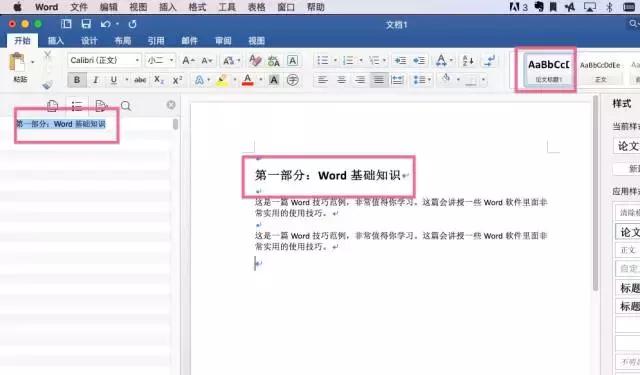Toggle Italic formatting
The height and width of the screenshot is (375, 640).
tap(96, 80)
